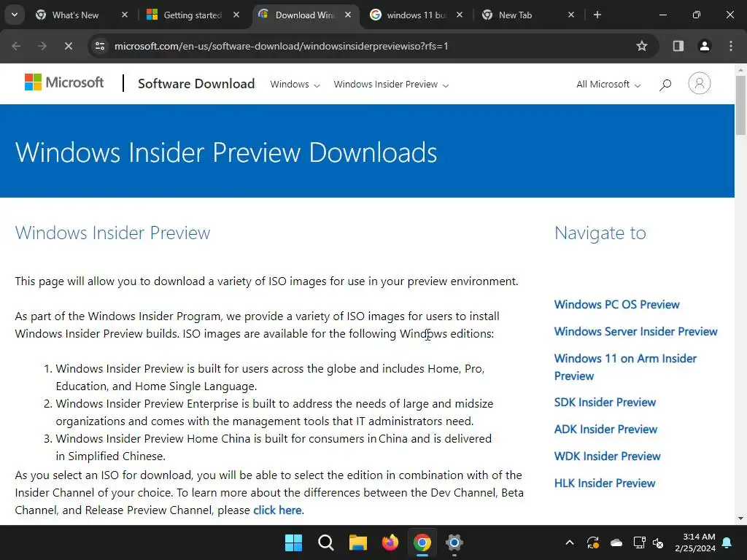The image size is (747, 560).
Task: Click the page vertical scrollbar thumb
Action: point(741,105)
